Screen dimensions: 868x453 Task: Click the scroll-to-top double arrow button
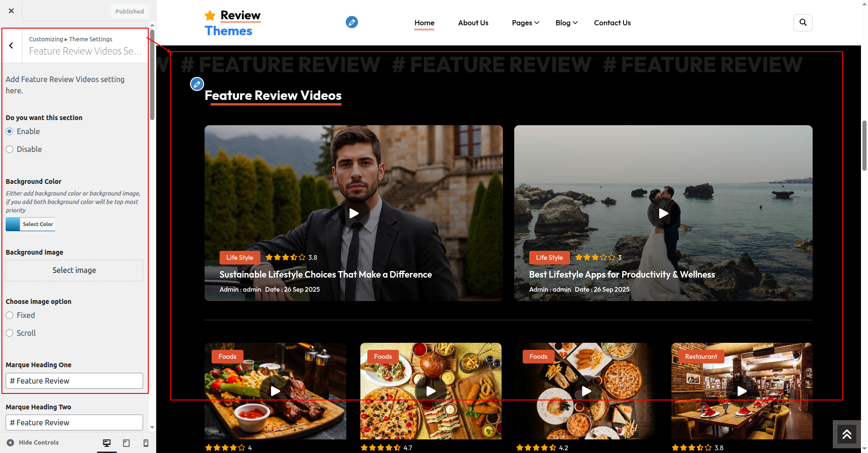(846, 434)
